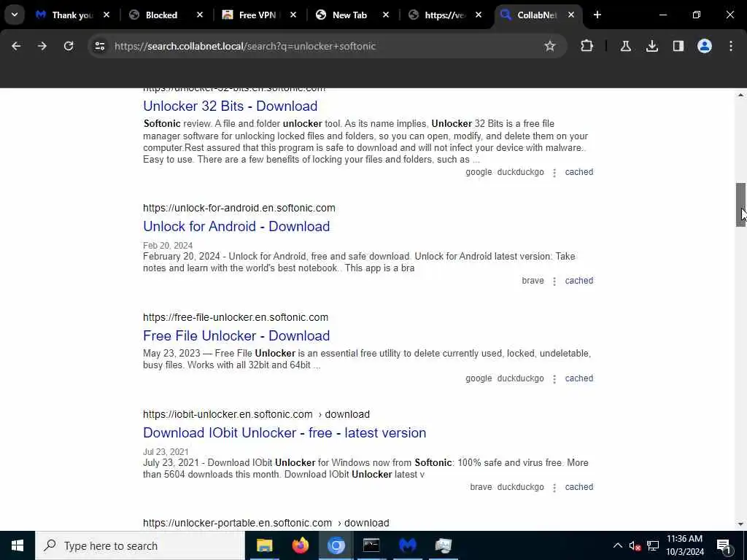Open File Explorer from the taskbar

pyautogui.click(x=264, y=545)
